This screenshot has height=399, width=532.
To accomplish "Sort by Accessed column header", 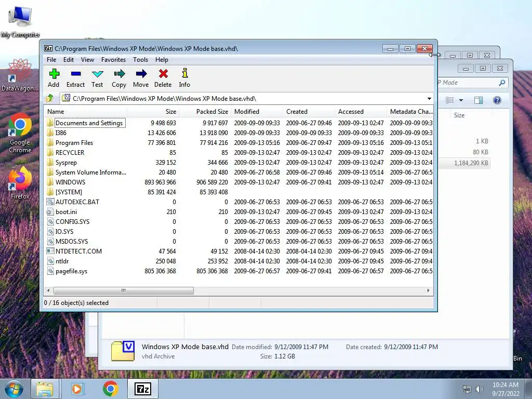I will pyautogui.click(x=361, y=112).
